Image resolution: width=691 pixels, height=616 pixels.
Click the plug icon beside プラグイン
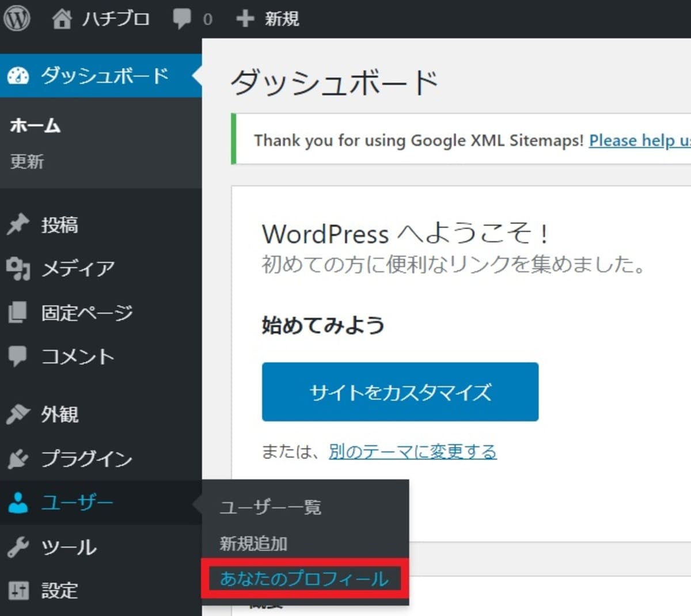click(x=18, y=458)
